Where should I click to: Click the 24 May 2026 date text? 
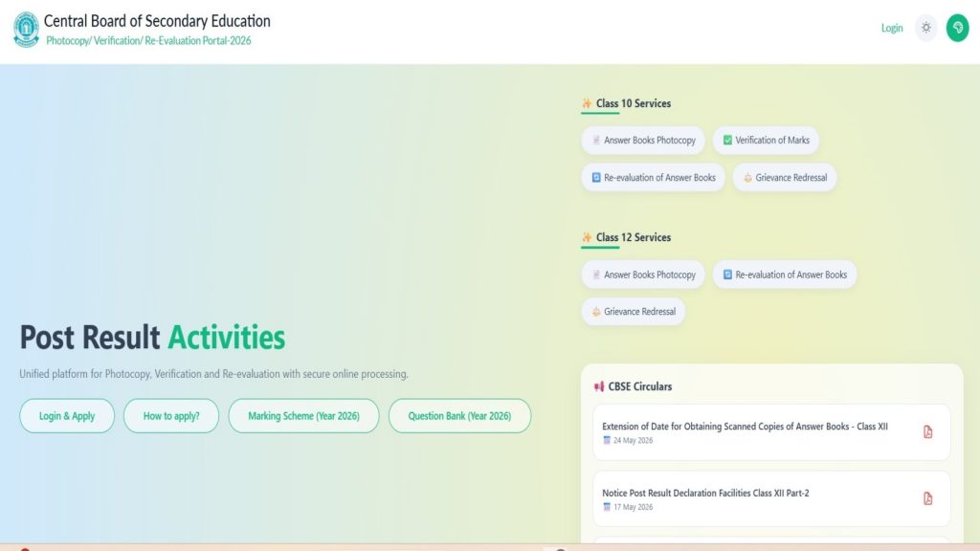633,440
